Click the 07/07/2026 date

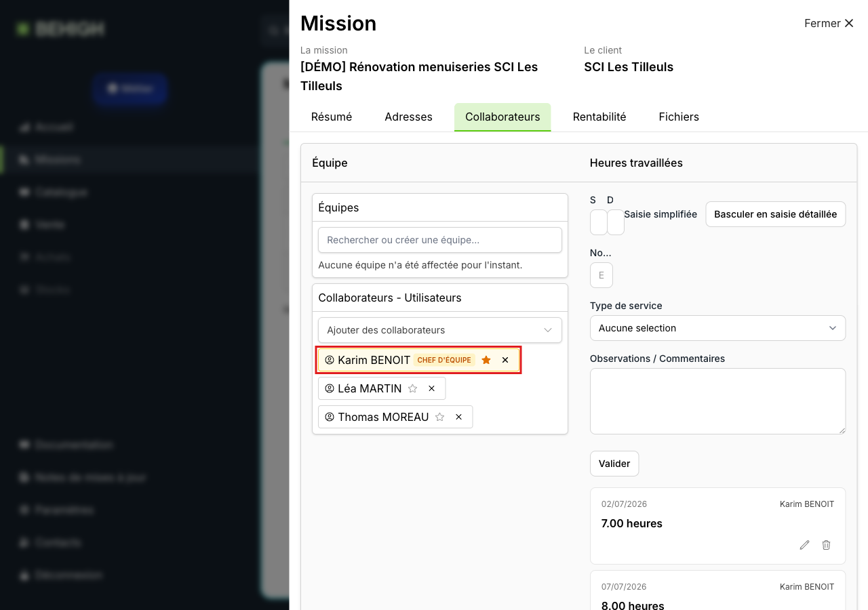[624, 587]
